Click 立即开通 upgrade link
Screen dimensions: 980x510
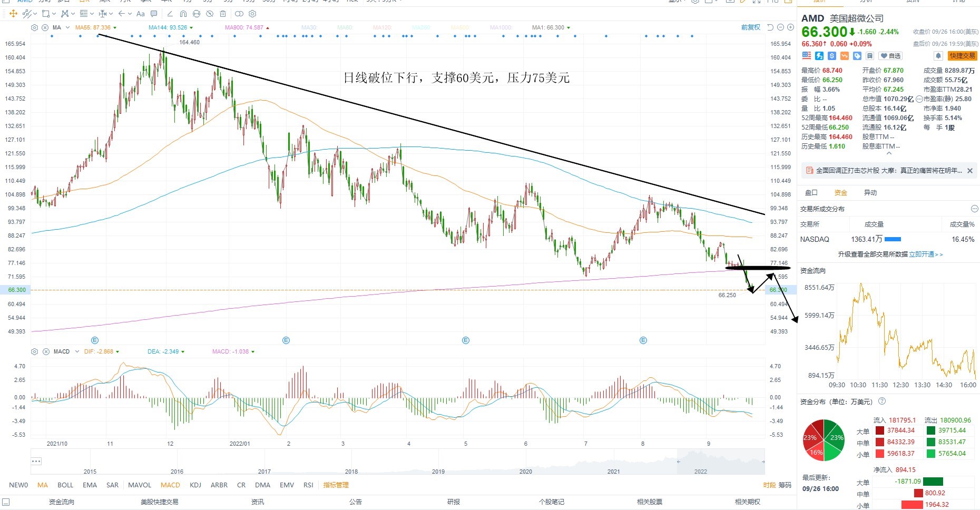click(926, 254)
